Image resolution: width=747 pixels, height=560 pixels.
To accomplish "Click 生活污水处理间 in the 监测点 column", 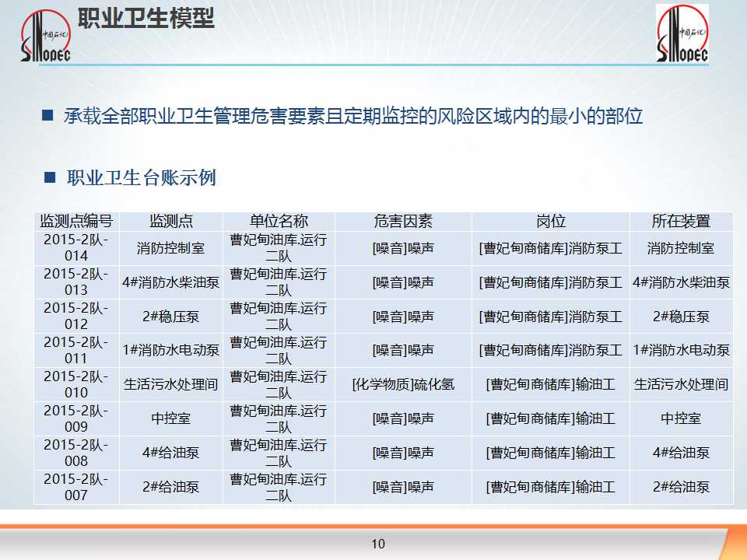I will pos(171,384).
